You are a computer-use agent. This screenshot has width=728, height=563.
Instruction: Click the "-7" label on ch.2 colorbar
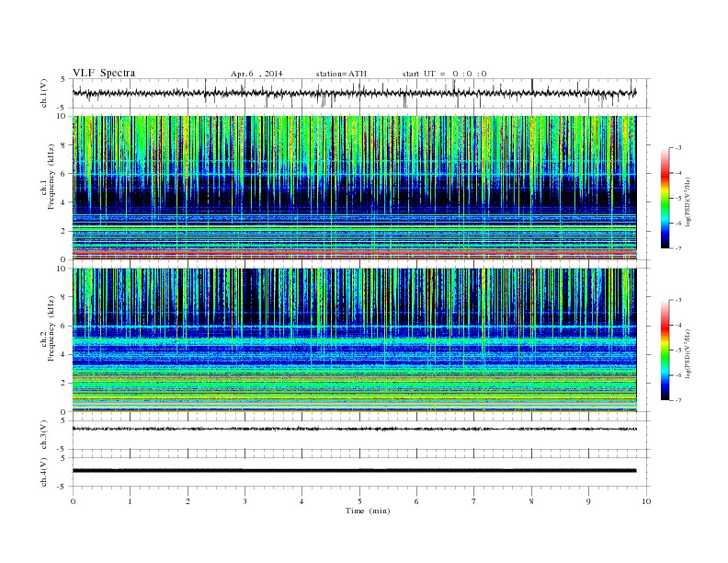pyautogui.click(x=677, y=400)
